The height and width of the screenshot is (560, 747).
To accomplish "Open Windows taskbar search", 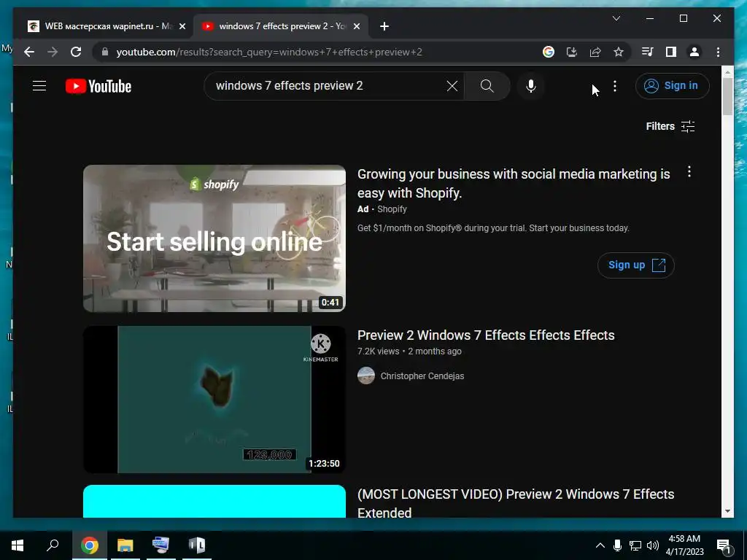I will coord(53,545).
